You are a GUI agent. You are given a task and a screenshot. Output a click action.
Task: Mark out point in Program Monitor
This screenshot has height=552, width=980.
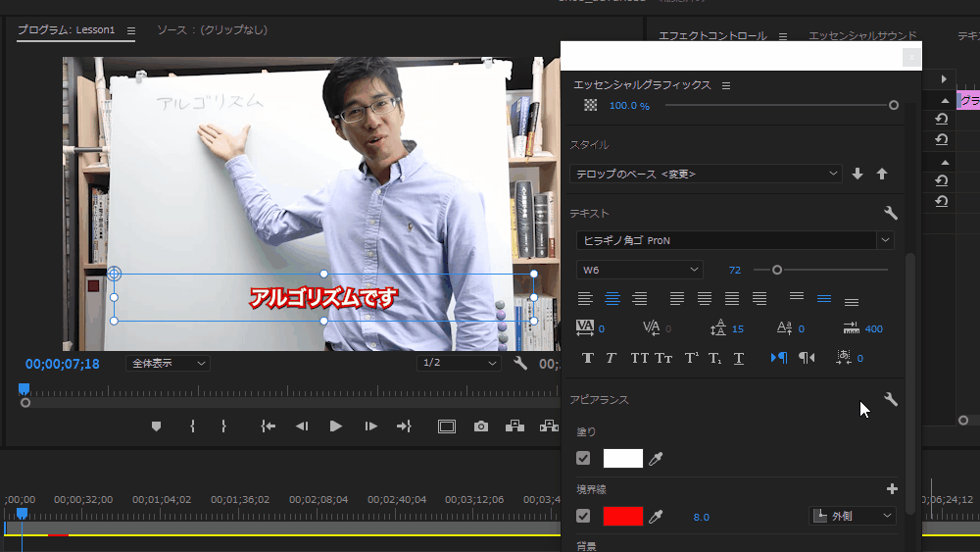tap(223, 427)
